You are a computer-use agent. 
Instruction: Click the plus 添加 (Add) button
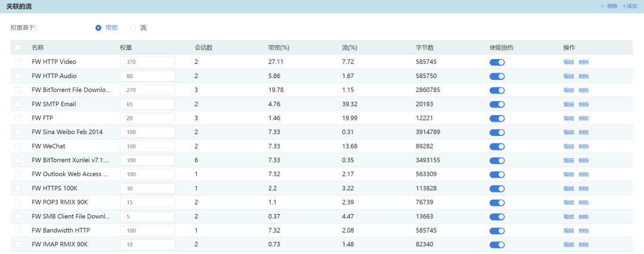click(629, 6)
